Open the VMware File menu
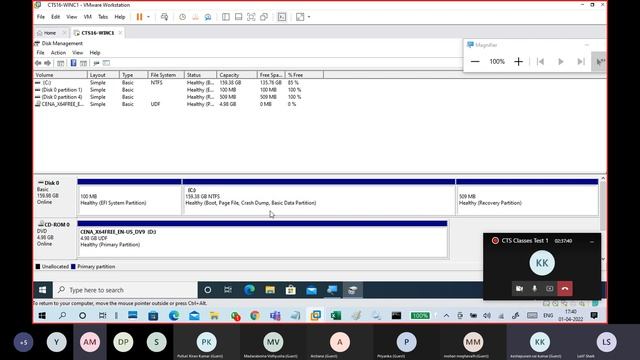640x360 pixels. [41, 17]
